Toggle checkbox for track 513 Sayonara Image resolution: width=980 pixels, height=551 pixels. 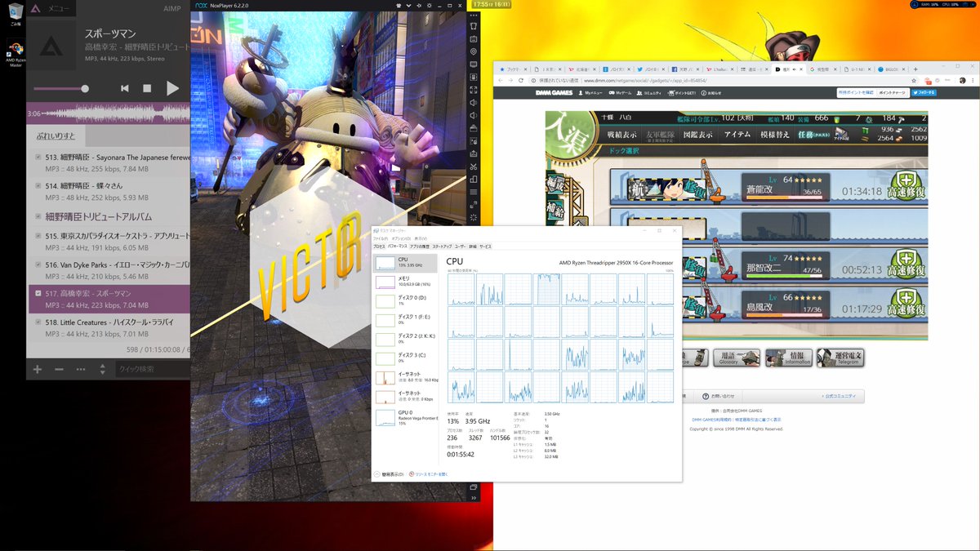pos(38,158)
